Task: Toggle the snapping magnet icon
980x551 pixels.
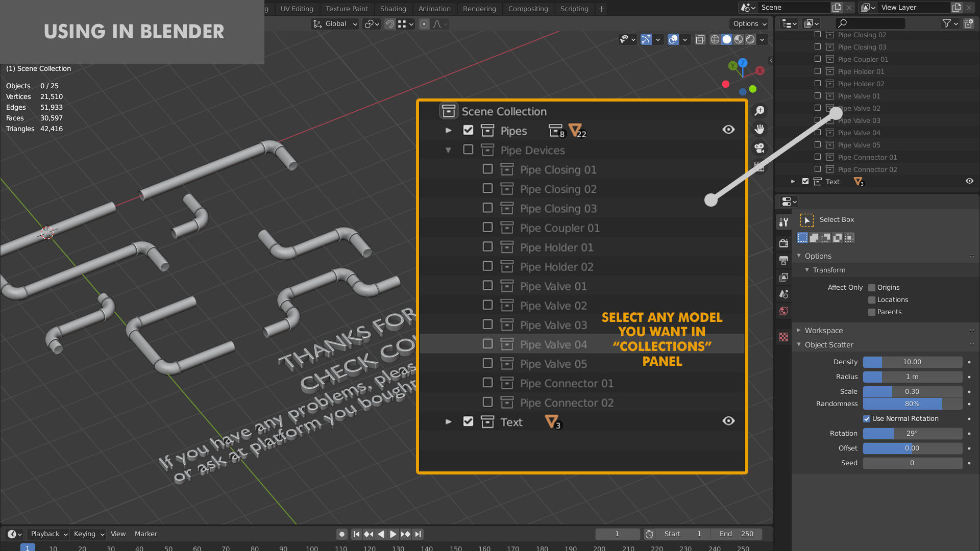Action: [390, 24]
